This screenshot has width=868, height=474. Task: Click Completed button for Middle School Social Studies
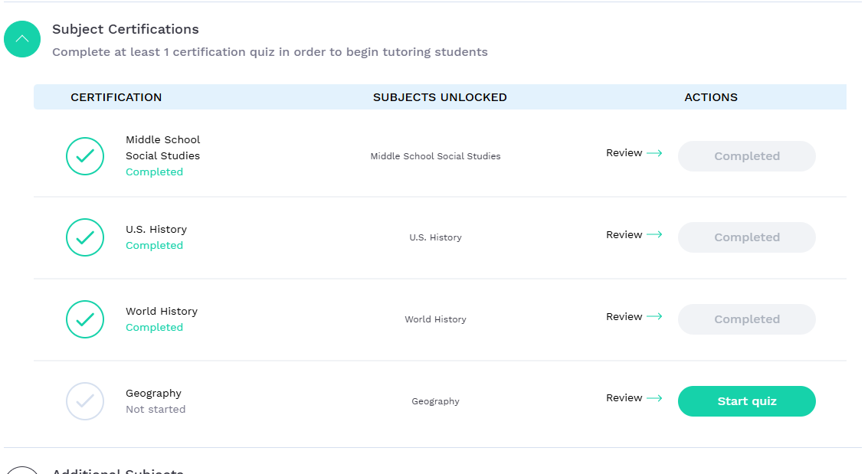click(x=746, y=156)
